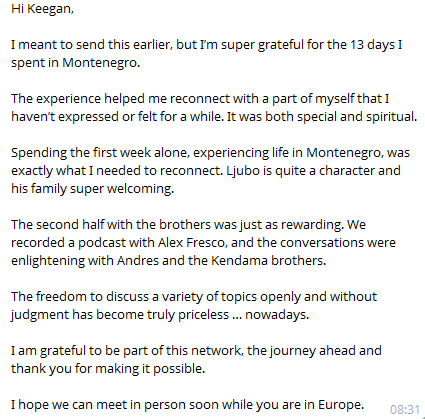Click the word 'nowadays' in the message

[275, 315]
